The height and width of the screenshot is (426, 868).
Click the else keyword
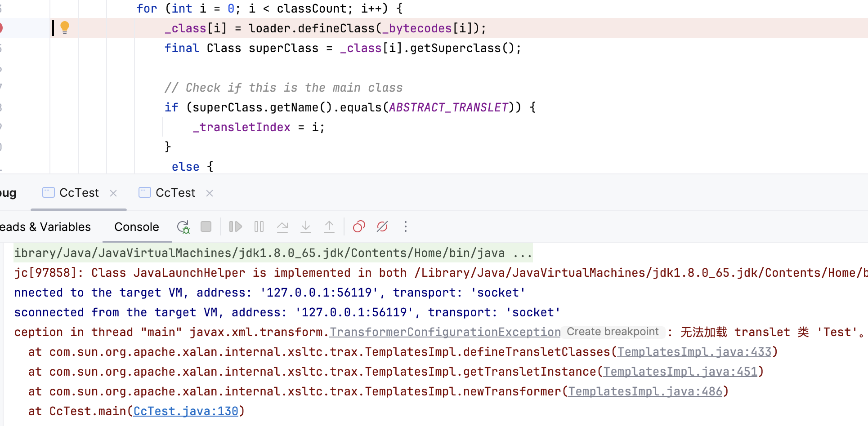click(185, 167)
